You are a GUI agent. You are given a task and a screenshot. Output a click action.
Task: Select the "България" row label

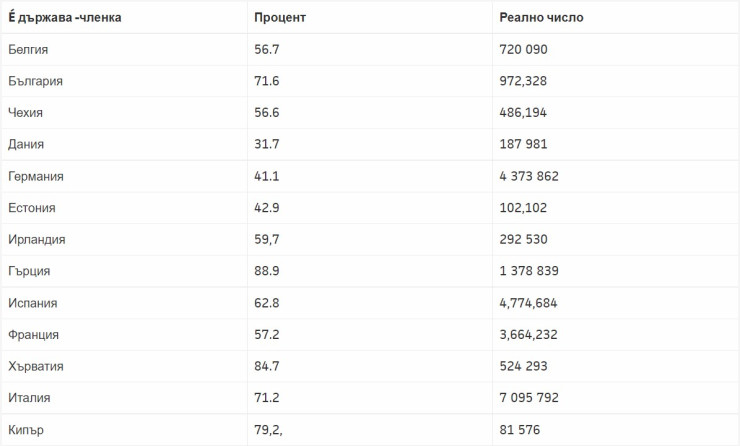coord(35,81)
